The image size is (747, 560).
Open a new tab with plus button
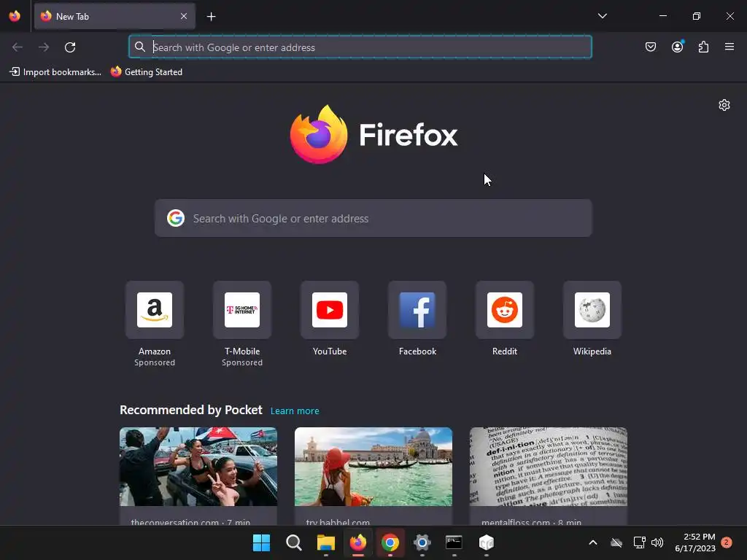211,17
